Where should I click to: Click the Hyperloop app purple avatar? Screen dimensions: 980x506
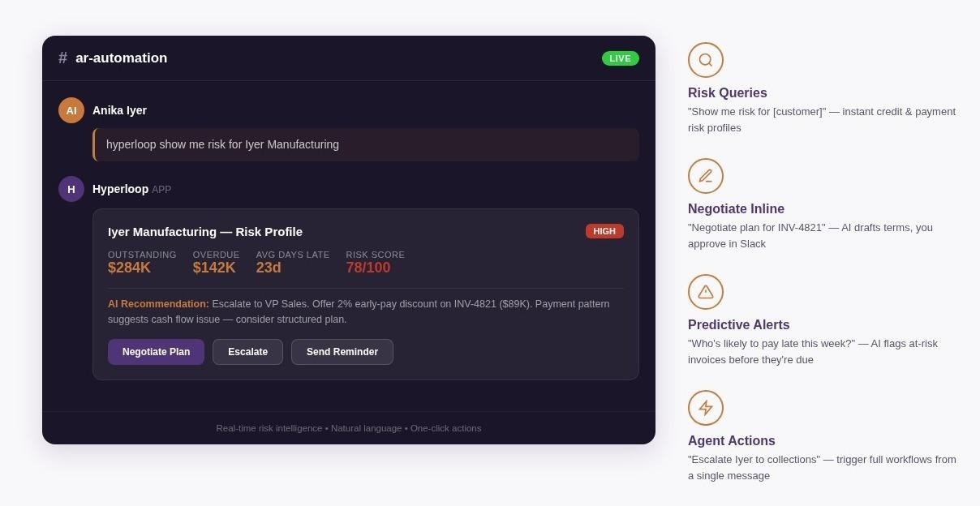tap(71, 189)
